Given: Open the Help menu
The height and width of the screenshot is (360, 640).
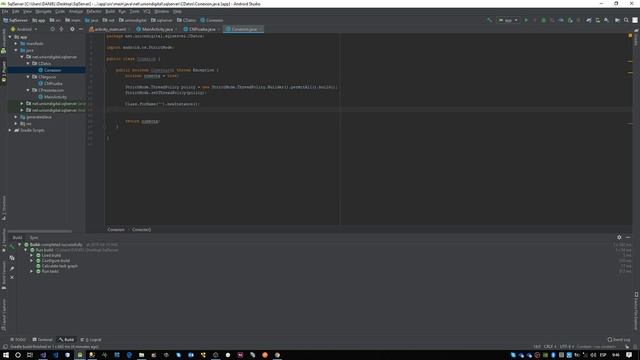Looking at the screenshot, I should (177, 11).
